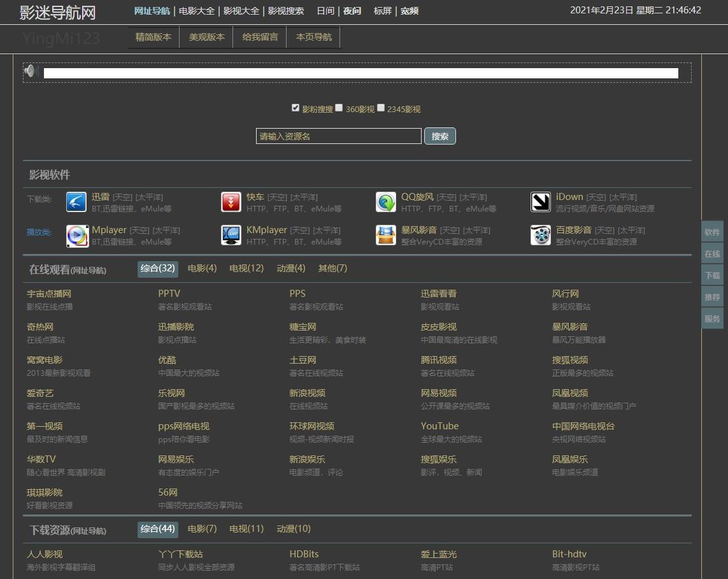This screenshot has height=579, width=728.
Task: Enable the 2345影视 checkbox
Action: [x=381, y=108]
